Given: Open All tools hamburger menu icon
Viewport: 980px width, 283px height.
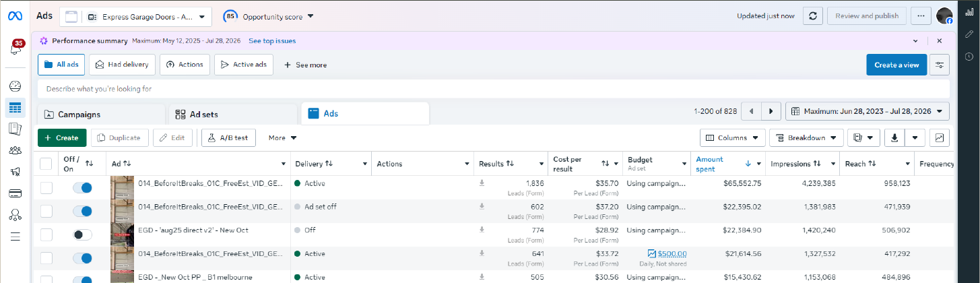Looking at the screenshot, I should point(15,237).
